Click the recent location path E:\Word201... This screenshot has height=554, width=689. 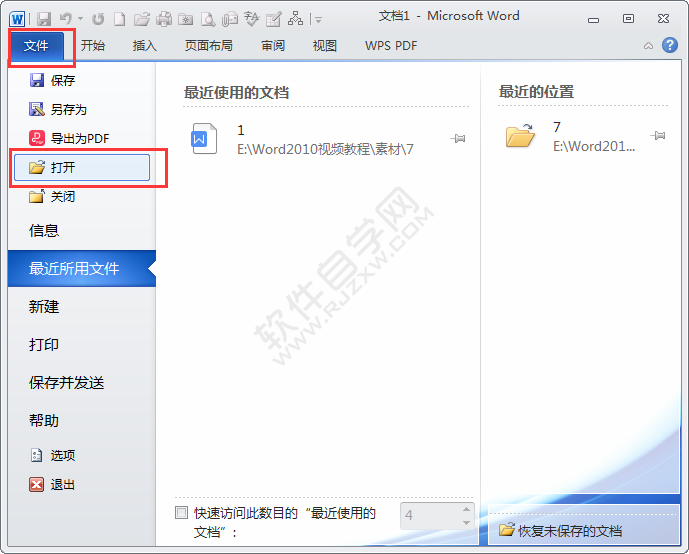point(594,146)
